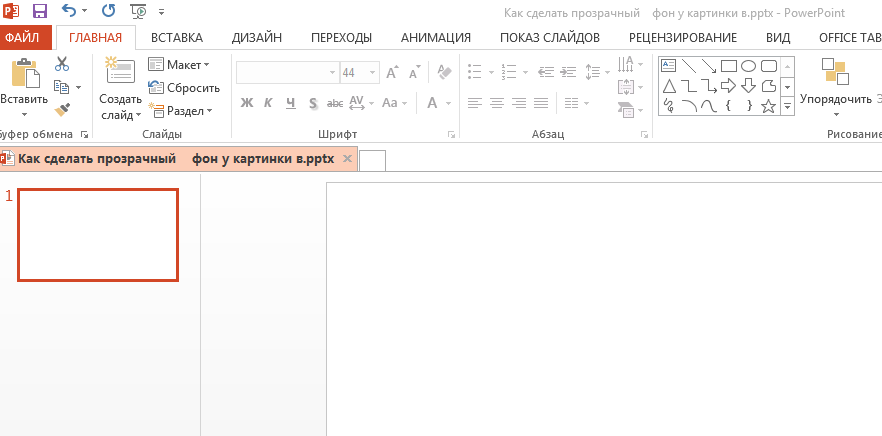Open line spacing options
The image size is (882, 436).
point(597,72)
